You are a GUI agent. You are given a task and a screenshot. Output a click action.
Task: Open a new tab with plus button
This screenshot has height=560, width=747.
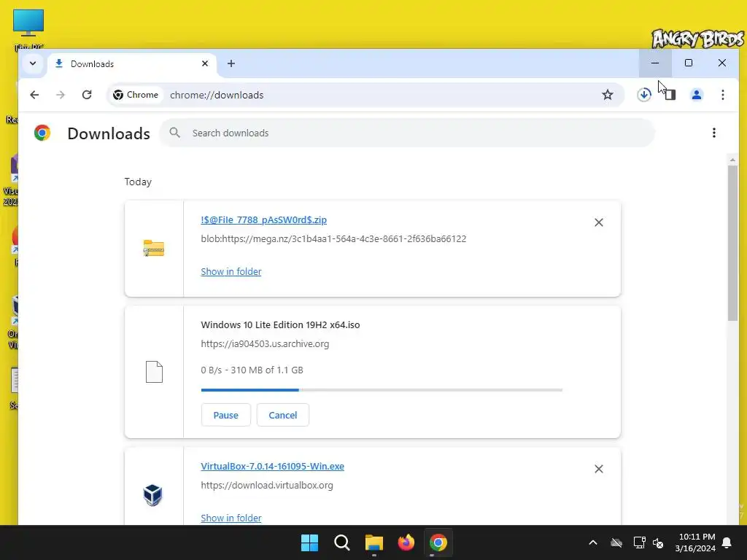[231, 63]
